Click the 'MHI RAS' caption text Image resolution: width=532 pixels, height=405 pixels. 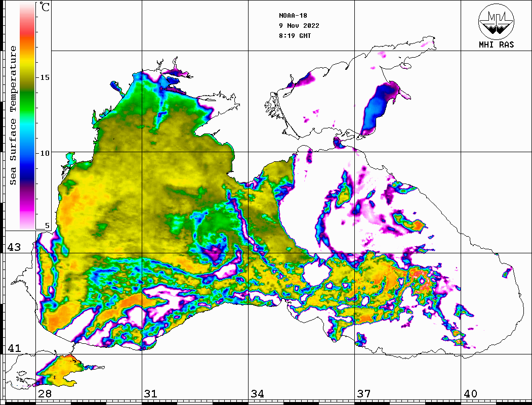tap(497, 44)
